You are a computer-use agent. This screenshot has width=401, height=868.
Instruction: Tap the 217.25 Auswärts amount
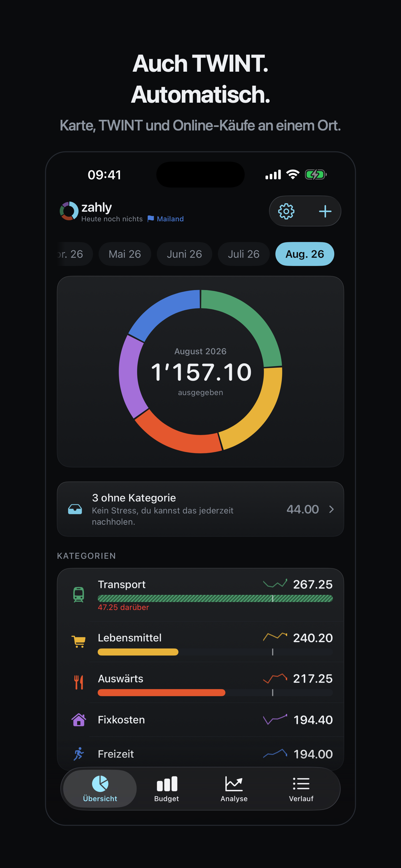pos(313,679)
